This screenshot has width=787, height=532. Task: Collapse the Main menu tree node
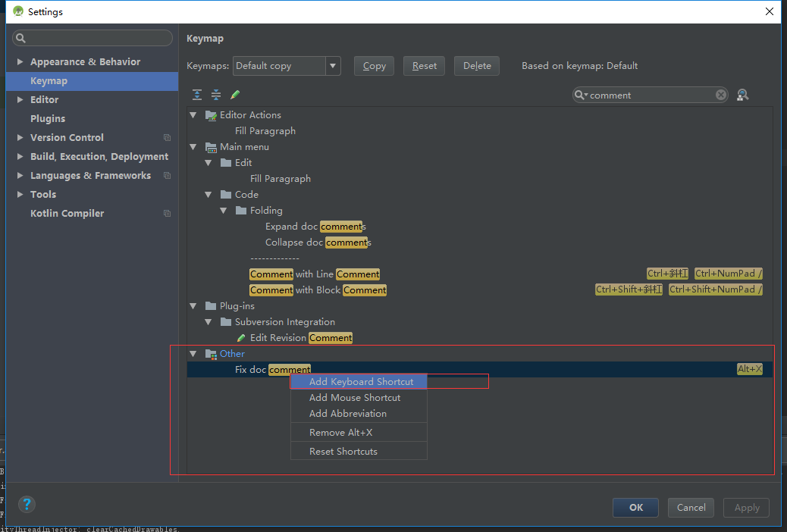(x=193, y=147)
